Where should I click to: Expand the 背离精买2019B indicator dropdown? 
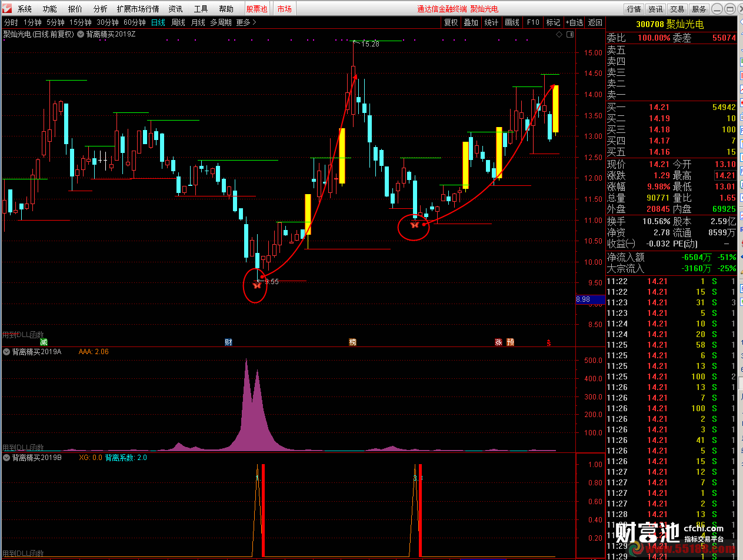tap(6, 457)
